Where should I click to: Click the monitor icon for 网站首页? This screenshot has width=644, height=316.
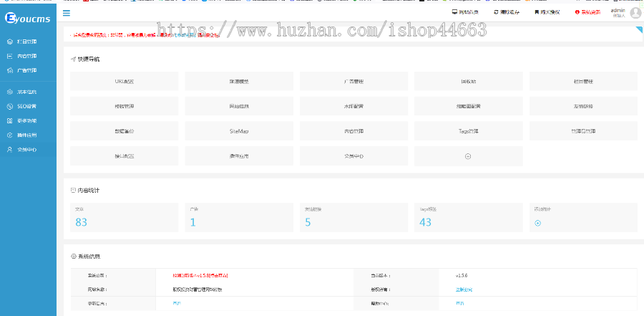[x=454, y=12]
